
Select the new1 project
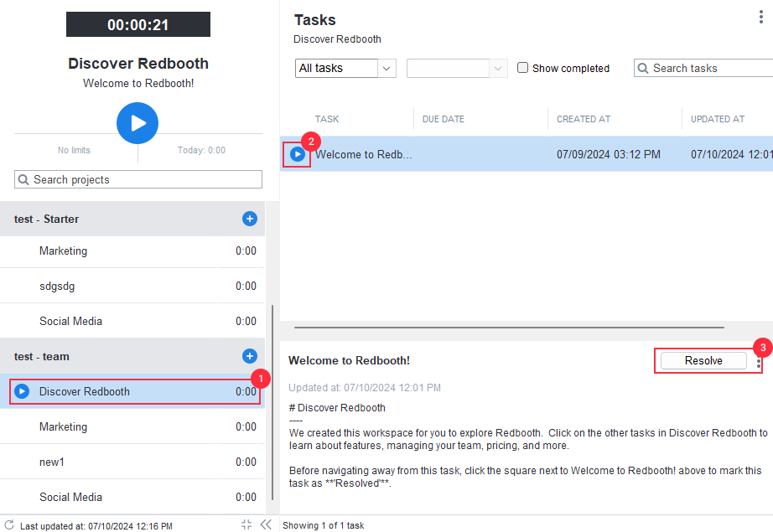click(x=132, y=462)
